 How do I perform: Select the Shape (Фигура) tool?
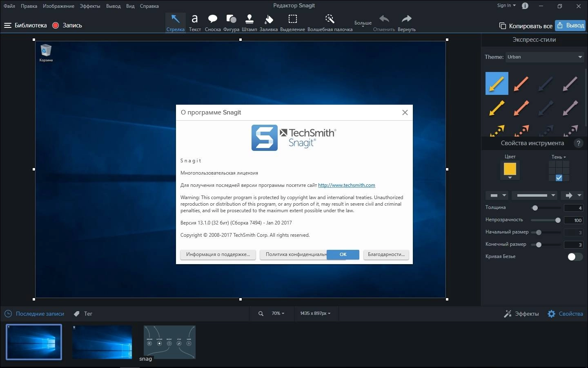(x=231, y=22)
